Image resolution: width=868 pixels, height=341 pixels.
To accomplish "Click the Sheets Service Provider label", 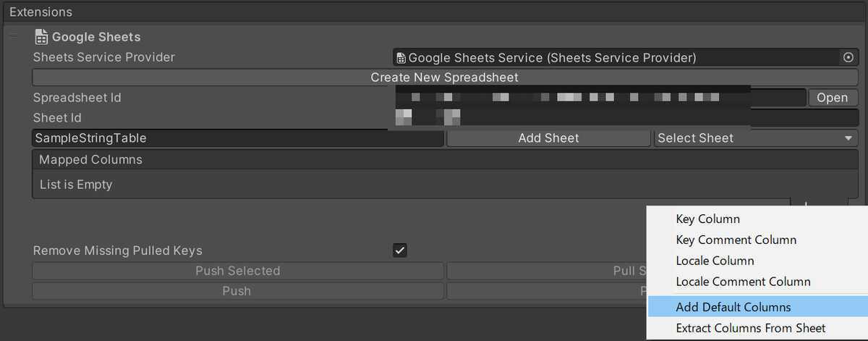I will [104, 57].
